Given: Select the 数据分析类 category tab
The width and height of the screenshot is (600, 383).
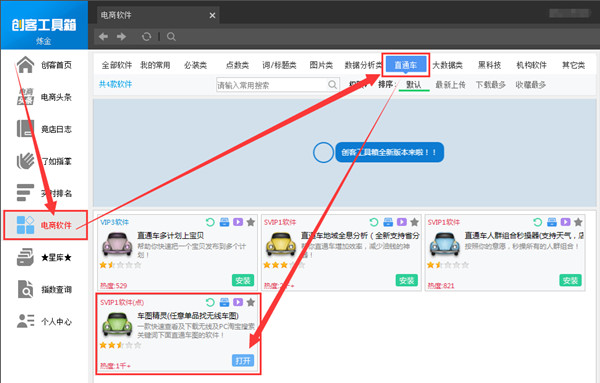Looking at the screenshot, I should (363, 65).
